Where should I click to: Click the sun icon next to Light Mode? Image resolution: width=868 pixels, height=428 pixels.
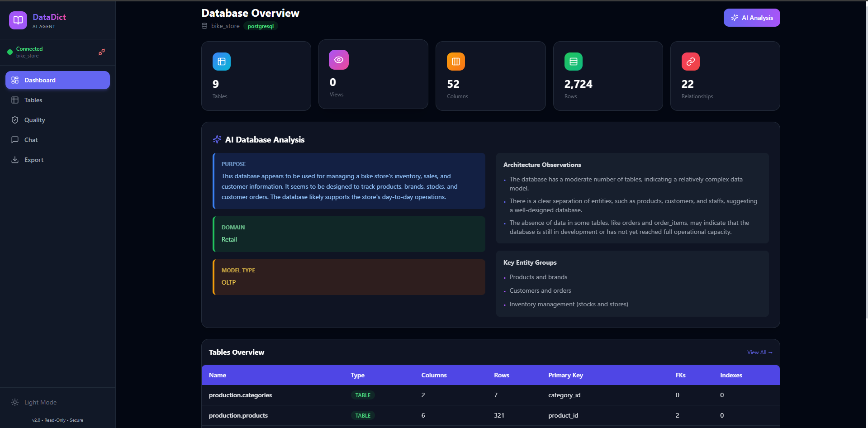[15, 402]
